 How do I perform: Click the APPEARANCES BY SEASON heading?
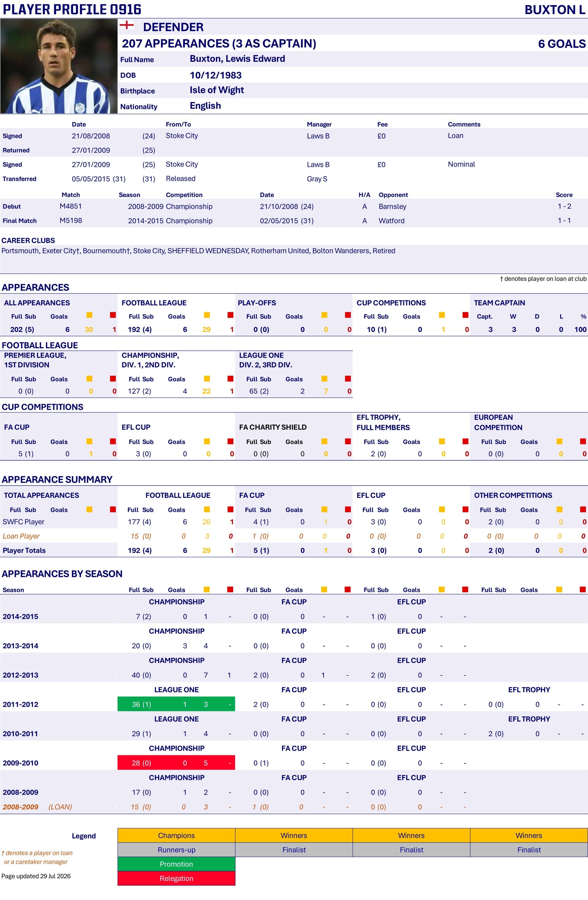coord(62,574)
